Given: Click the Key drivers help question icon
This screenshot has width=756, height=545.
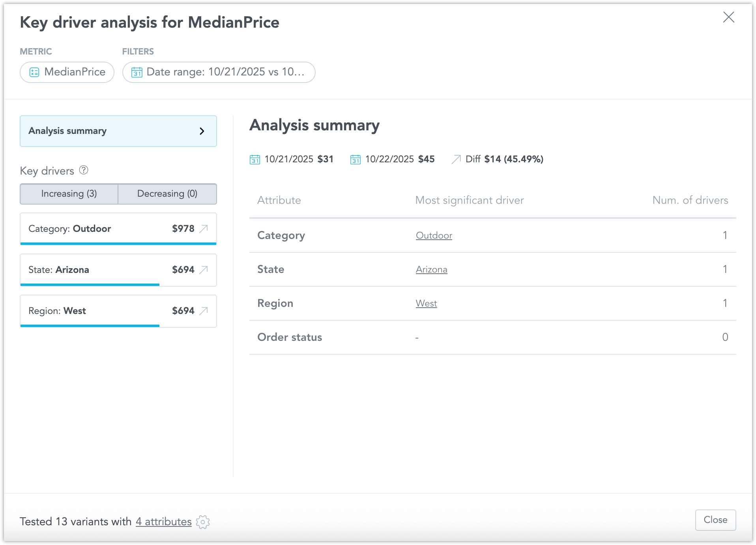Looking at the screenshot, I should tap(84, 170).
